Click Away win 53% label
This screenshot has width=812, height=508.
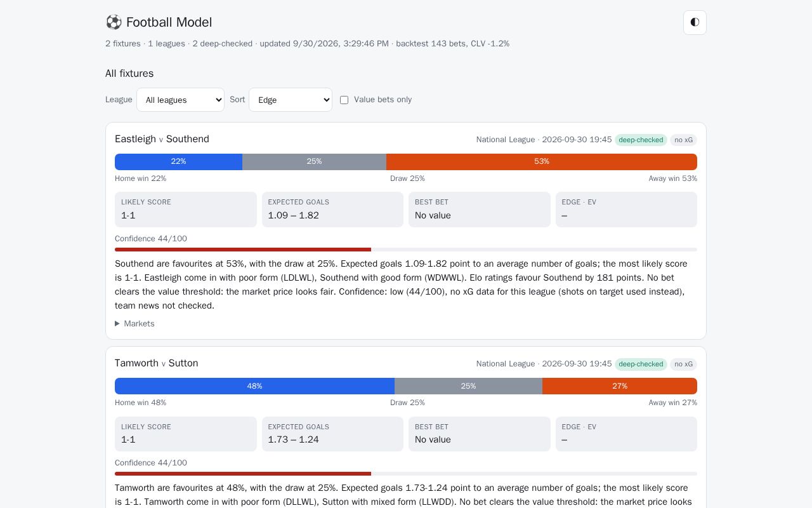click(672, 178)
